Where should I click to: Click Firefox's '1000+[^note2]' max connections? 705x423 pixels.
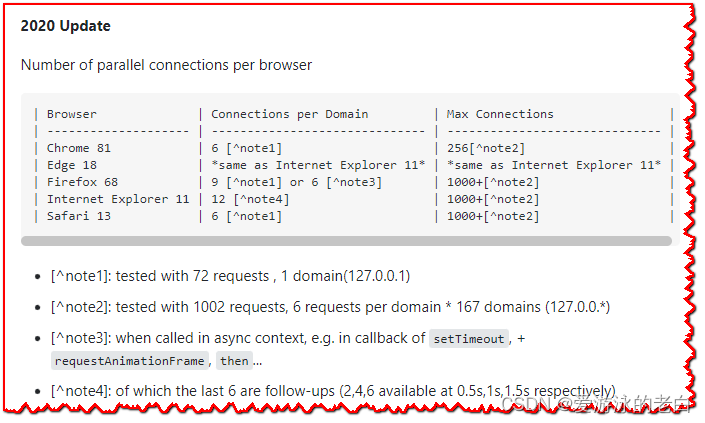click(x=493, y=182)
